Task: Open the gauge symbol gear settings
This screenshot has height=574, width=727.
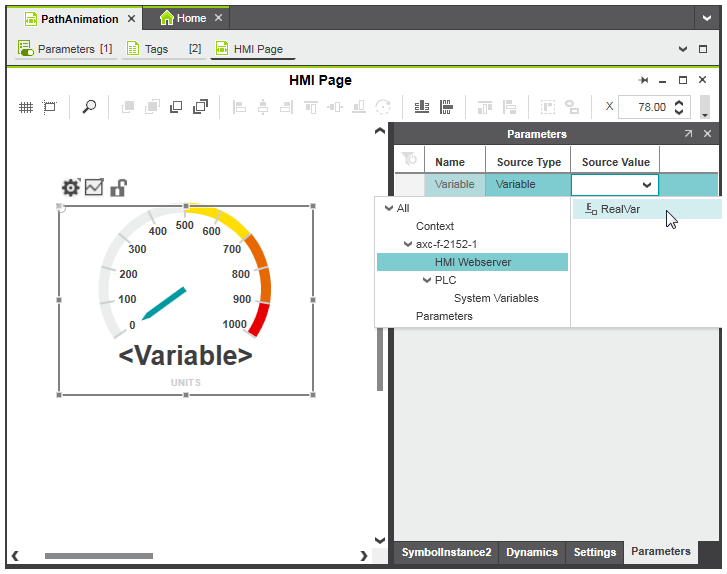Action: pos(70,187)
